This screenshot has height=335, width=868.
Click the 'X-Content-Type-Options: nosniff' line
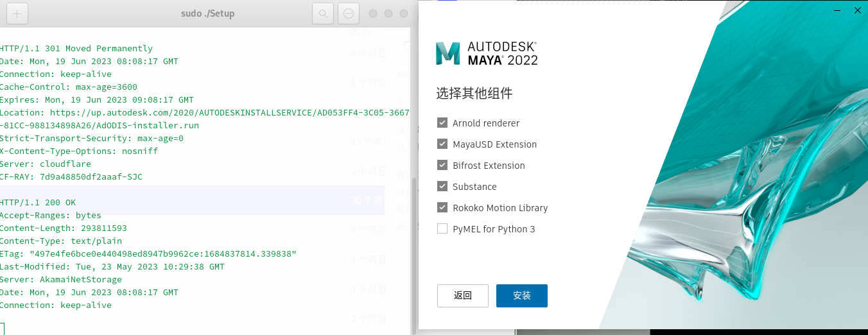coord(79,151)
